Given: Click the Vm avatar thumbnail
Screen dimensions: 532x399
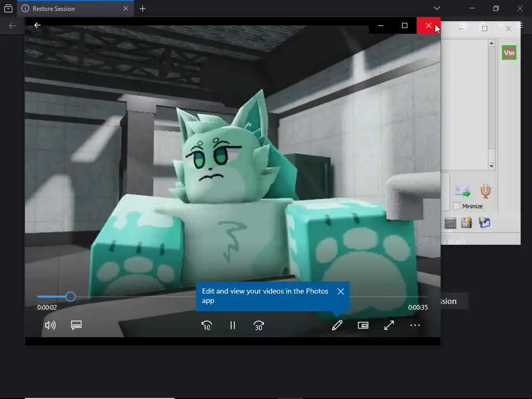Looking at the screenshot, I should click(x=509, y=52).
